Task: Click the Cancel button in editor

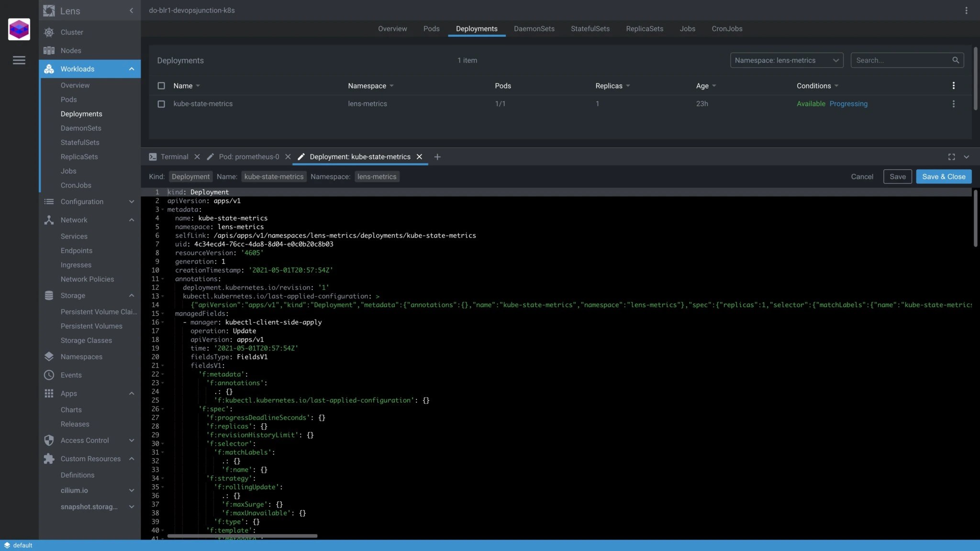Action: [862, 176]
